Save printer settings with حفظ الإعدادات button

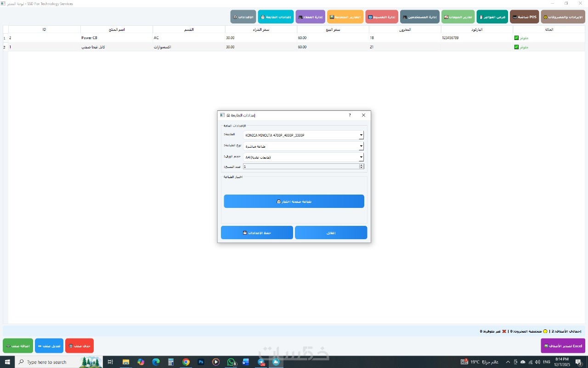point(257,233)
